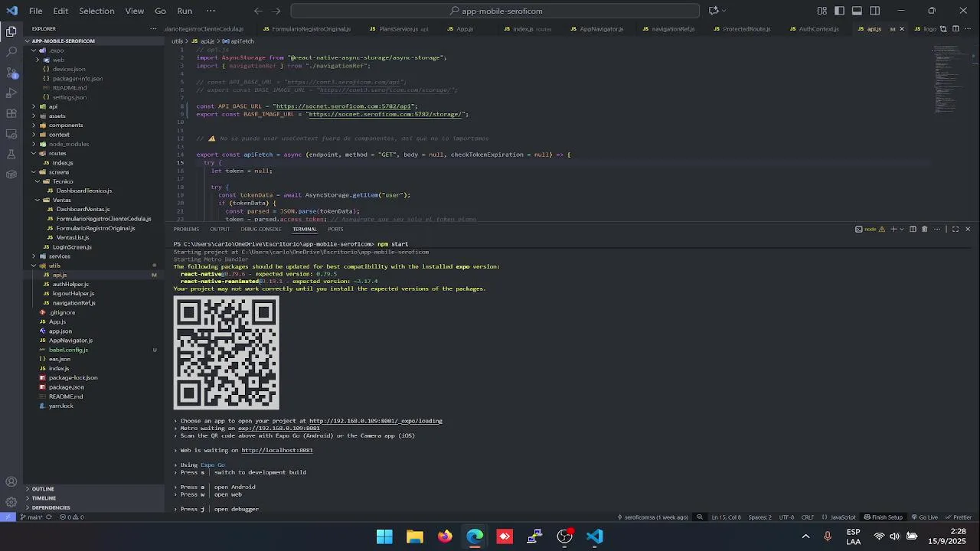Go back with the navigation arrow

[x=258, y=11]
